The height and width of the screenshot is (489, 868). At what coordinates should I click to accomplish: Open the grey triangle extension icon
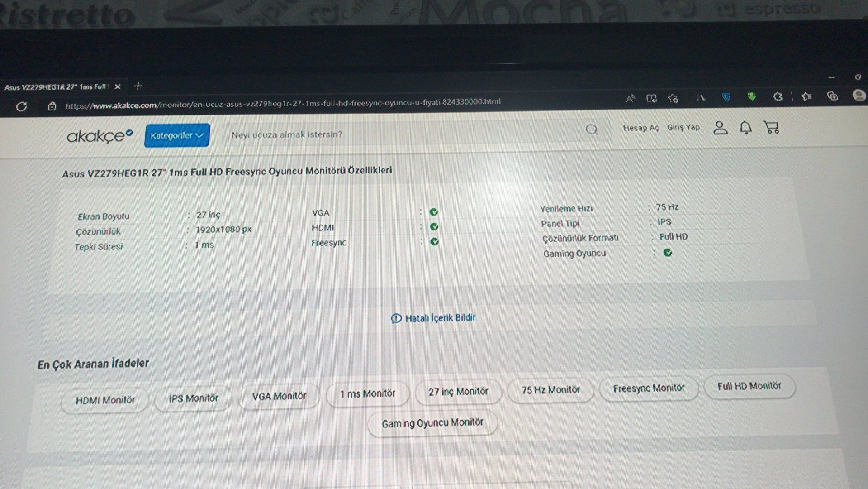(x=701, y=97)
